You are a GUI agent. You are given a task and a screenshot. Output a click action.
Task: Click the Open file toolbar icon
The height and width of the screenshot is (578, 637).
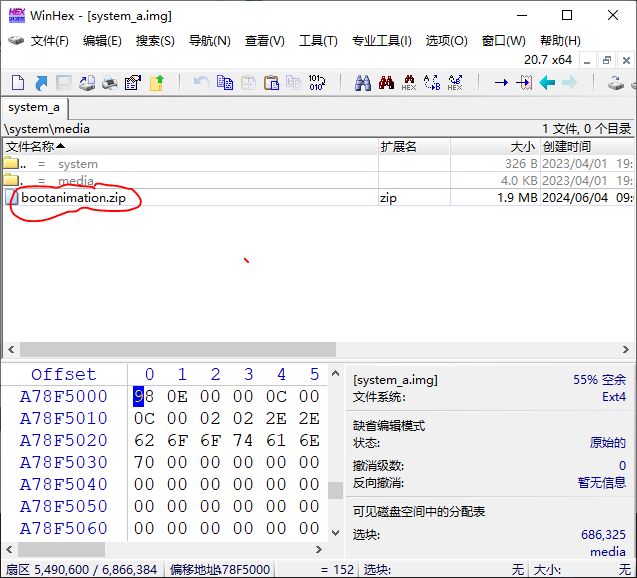coord(41,83)
